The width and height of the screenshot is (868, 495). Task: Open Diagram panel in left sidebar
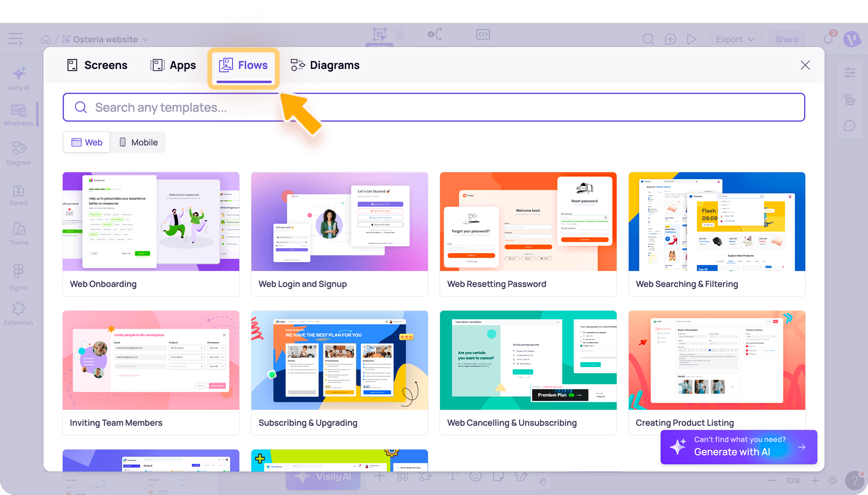point(18,153)
